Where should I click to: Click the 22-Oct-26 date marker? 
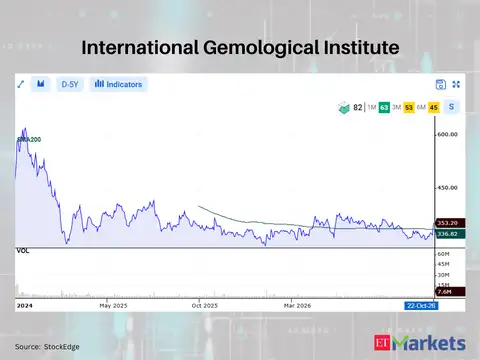pyautogui.click(x=421, y=305)
